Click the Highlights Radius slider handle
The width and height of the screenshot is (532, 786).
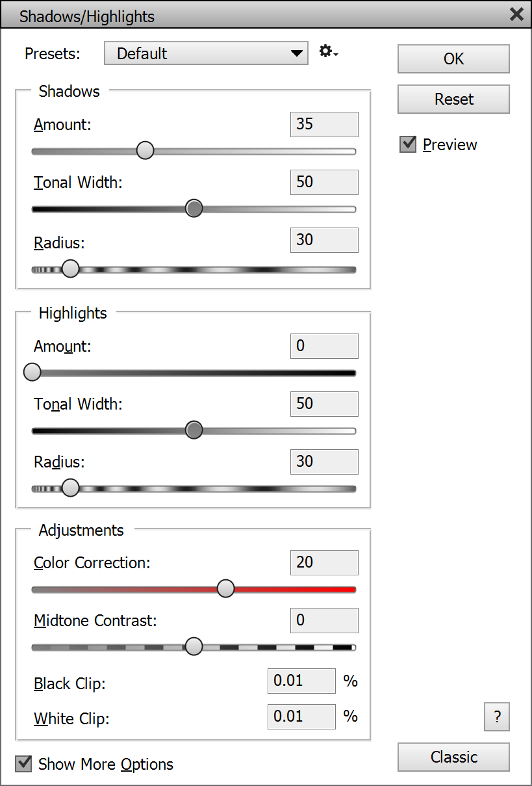pos(70,488)
